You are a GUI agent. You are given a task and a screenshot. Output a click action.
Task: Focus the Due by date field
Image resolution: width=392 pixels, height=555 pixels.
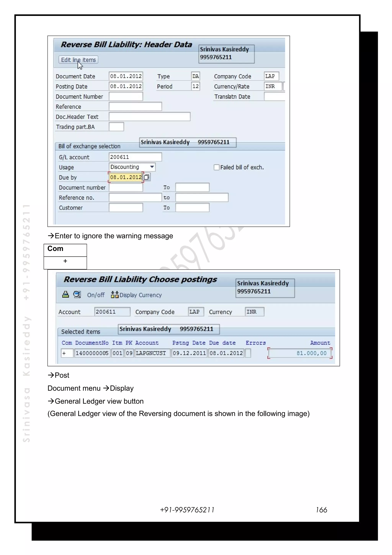(126, 177)
